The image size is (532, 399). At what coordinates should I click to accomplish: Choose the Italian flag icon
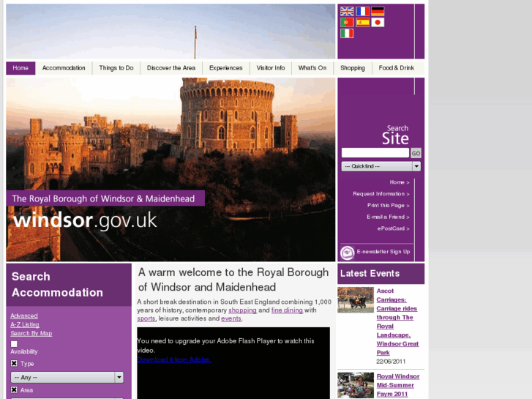point(347,33)
